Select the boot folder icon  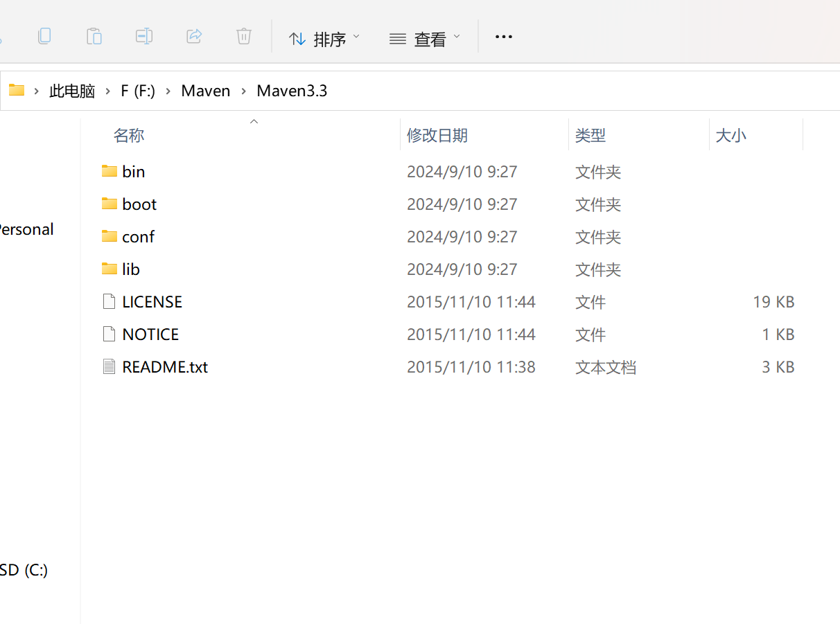pos(109,203)
